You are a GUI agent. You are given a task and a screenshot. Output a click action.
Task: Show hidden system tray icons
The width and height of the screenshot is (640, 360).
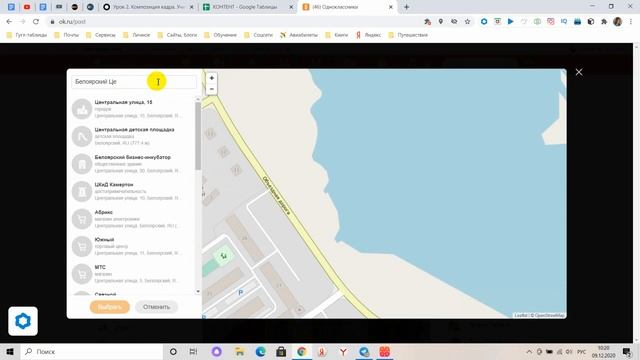[x=529, y=352]
